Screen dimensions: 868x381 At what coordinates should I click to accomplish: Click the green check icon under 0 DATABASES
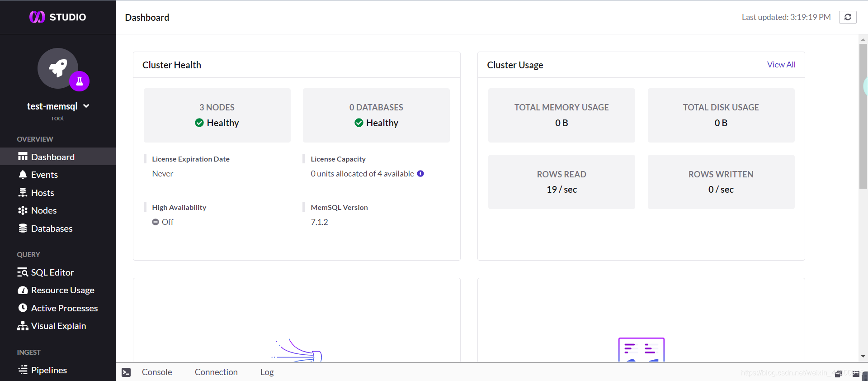(x=359, y=123)
